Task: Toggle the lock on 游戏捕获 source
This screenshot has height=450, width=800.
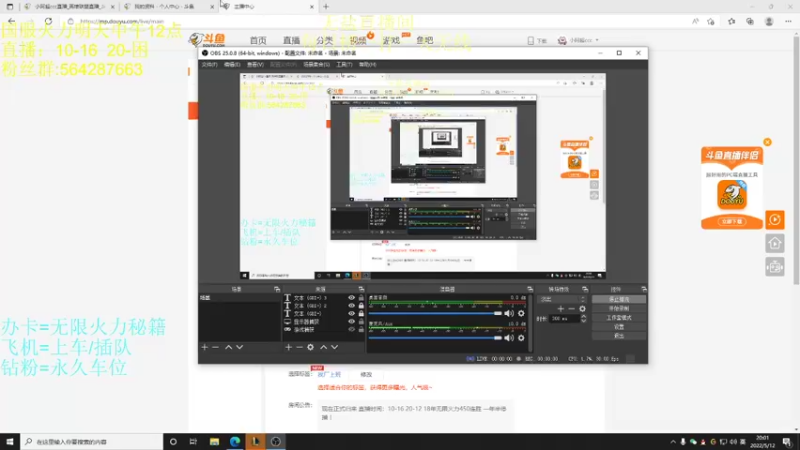Action: [361, 330]
